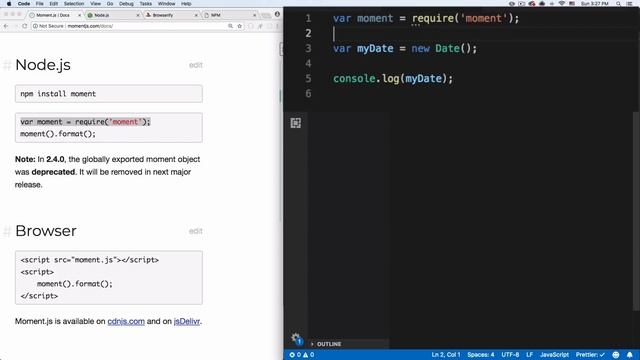The image size is (640, 360).
Task: Open the Help menu
Action: [x=186, y=4]
